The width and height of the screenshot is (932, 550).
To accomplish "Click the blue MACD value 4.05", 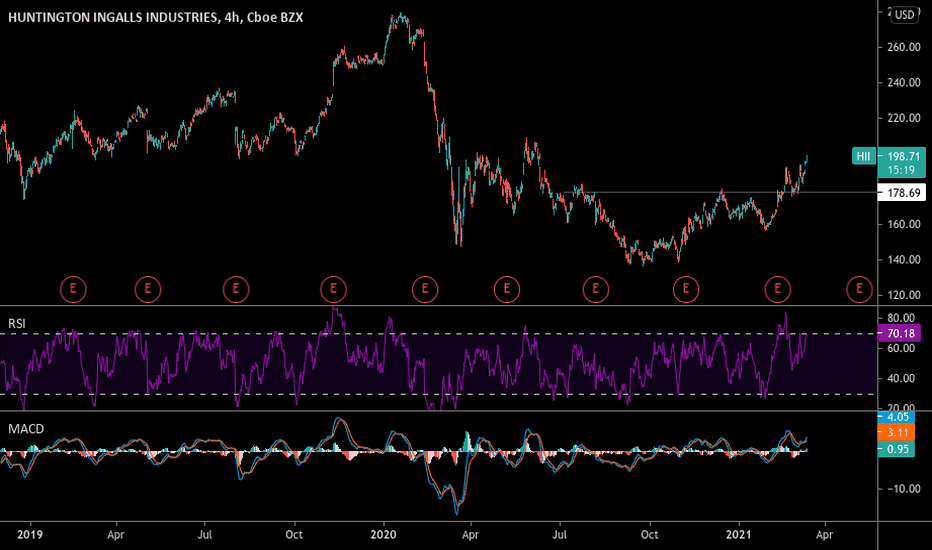I will click(897, 417).
